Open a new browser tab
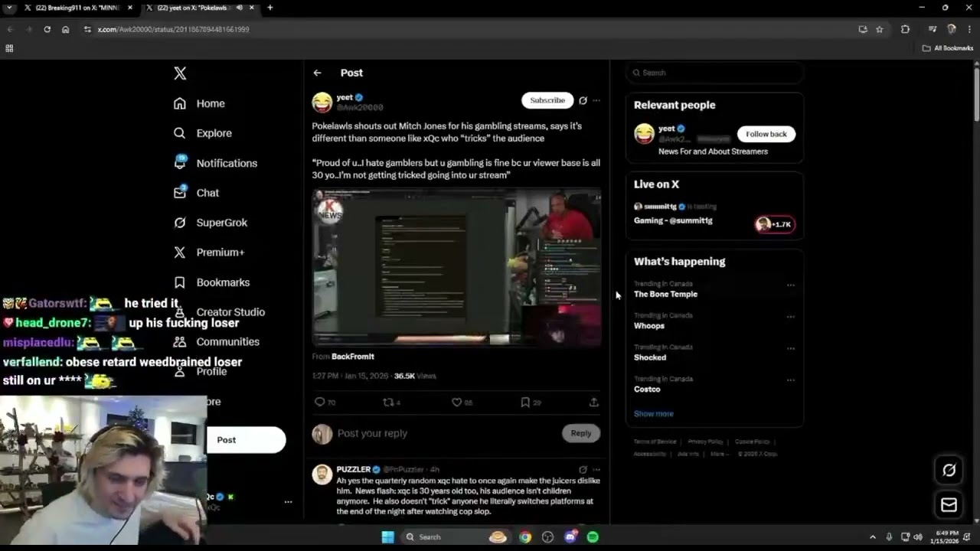This screenshot has width=980, height=551. [269, 8]
